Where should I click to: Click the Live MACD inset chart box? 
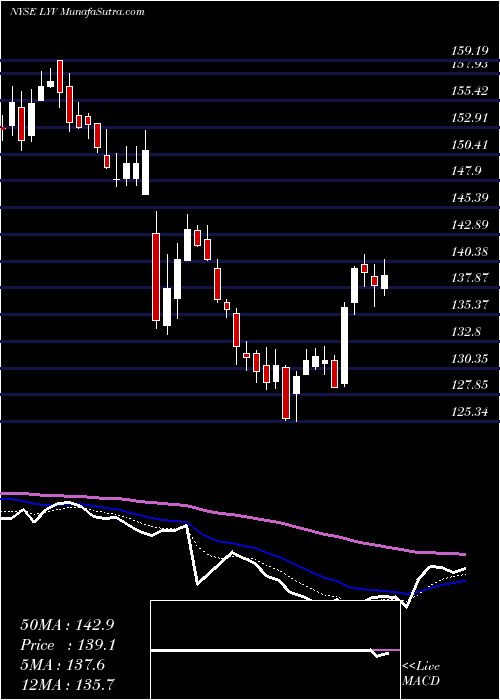(275, 650)
